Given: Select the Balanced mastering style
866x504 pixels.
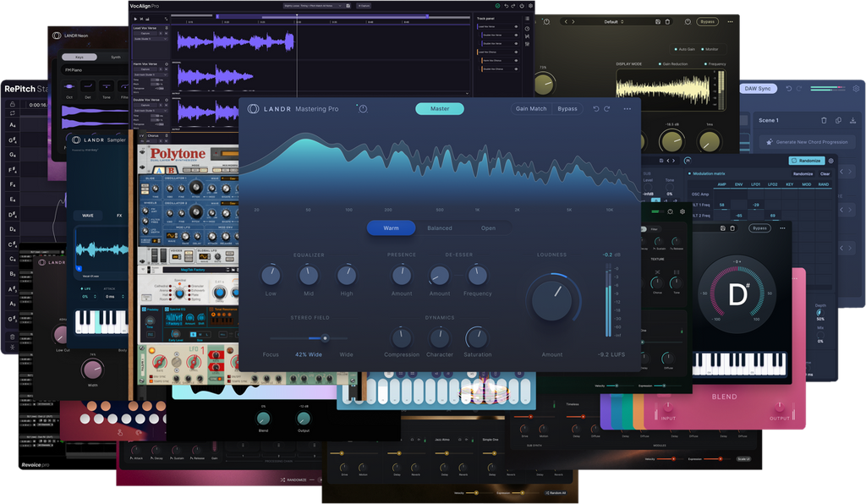Looking at the screenshot, I should click(x=440, y=228).
